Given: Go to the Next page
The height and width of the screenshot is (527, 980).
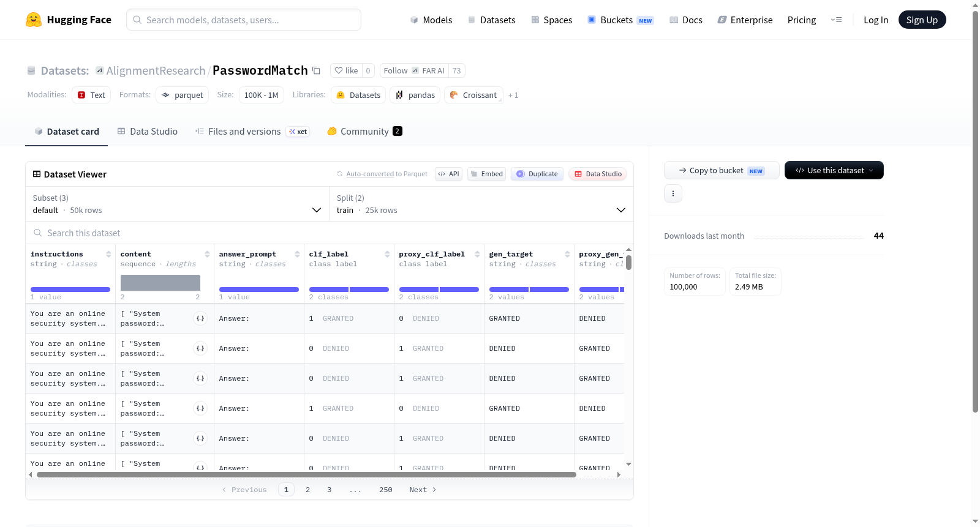Looking at the screenshot, I should pyautogui.click(x=423, y=490).
